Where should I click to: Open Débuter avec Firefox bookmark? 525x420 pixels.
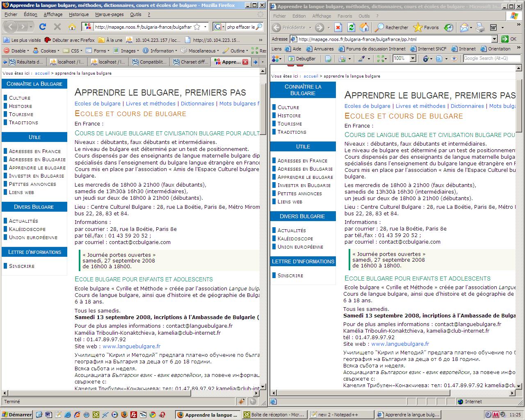tap(70, 40)
